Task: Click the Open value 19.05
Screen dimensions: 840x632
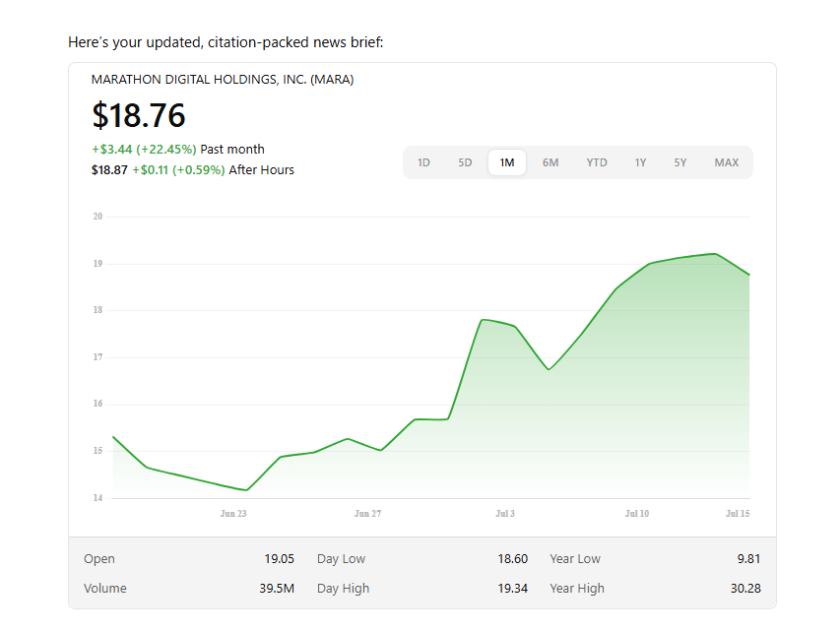Action: point(279,559)
